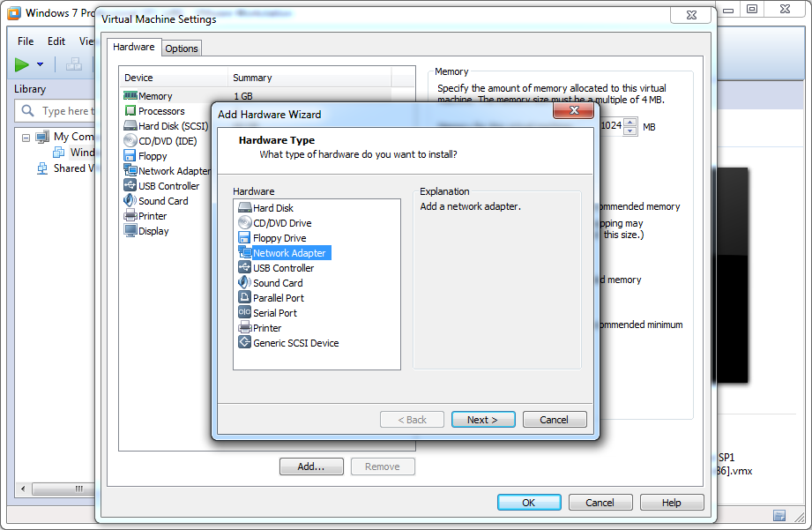Click the Add... button below device list
The image size is (812, 530).
click(310, 467)
